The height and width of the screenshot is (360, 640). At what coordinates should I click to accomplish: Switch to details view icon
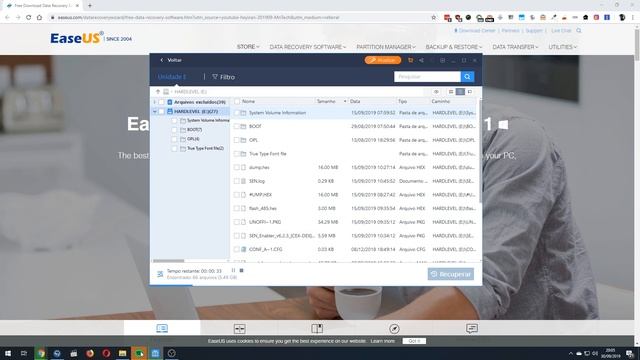pos(460,92)
